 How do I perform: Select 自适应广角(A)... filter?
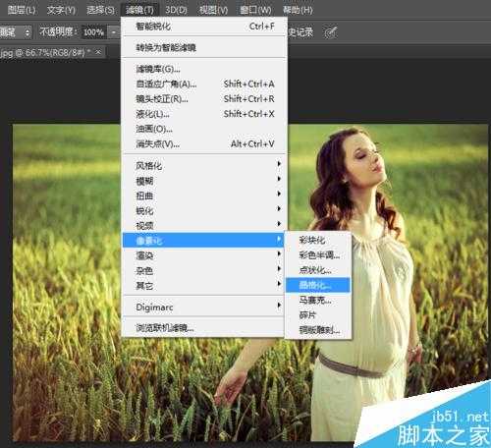[204, 84]
